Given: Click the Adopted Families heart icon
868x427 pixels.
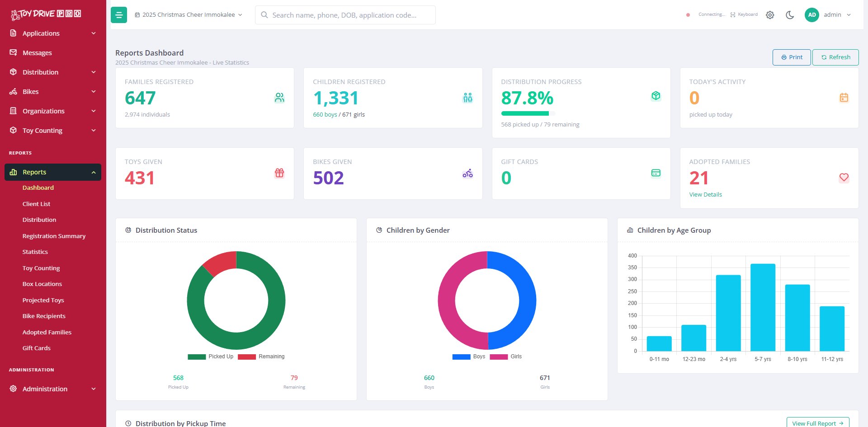Looking at the screenshot, I should 844,178.
